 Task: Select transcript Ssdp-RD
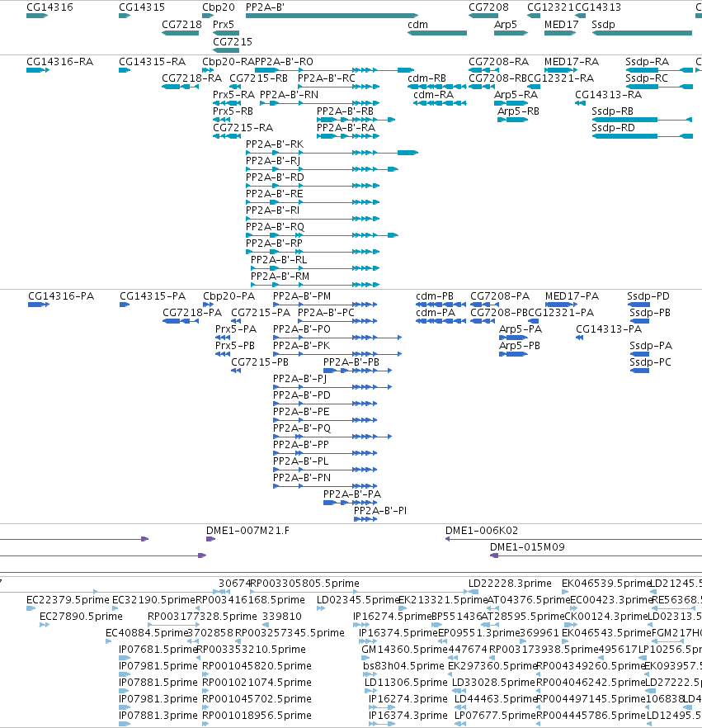[x=613, y=128]
